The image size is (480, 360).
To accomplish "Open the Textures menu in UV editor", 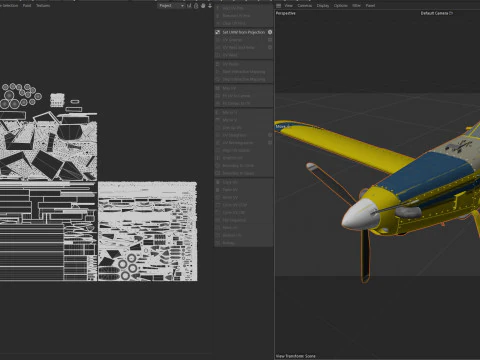I will [43, 6].
